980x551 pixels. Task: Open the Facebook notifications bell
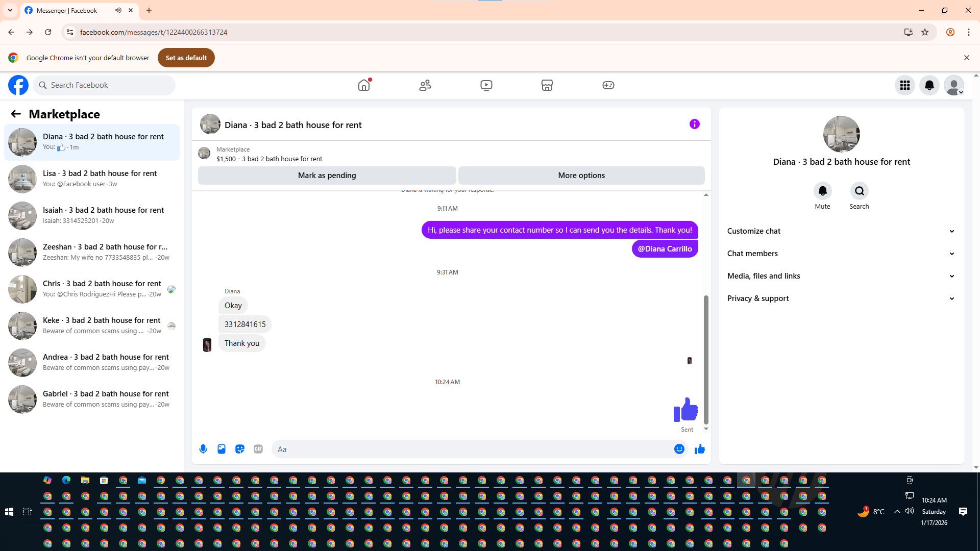pyautogui.click(x=929, y=85)
